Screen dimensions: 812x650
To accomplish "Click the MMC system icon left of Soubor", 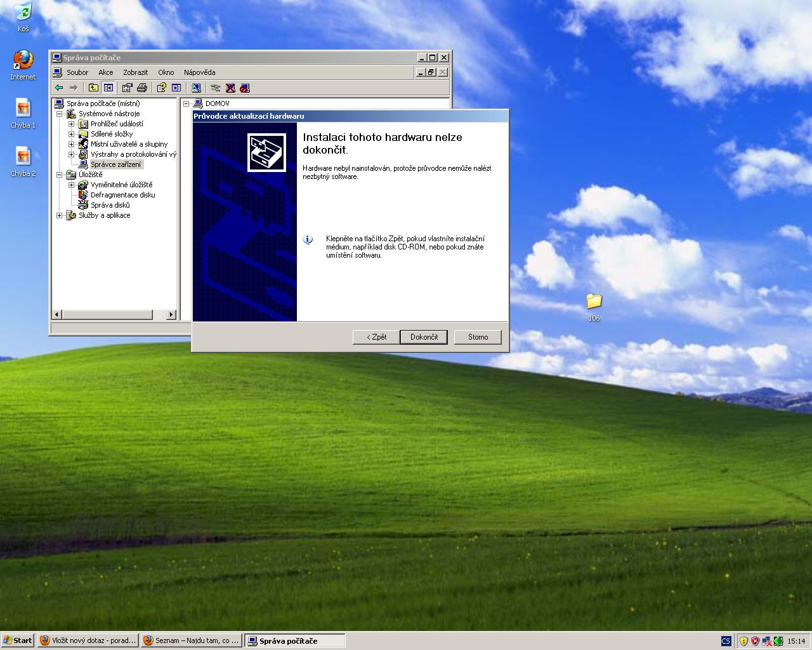I will [x=57, y=72].
